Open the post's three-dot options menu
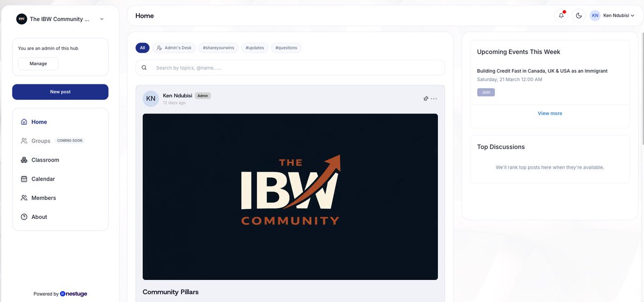This screenshot has width=644, height=302. [x=434, y=99]
